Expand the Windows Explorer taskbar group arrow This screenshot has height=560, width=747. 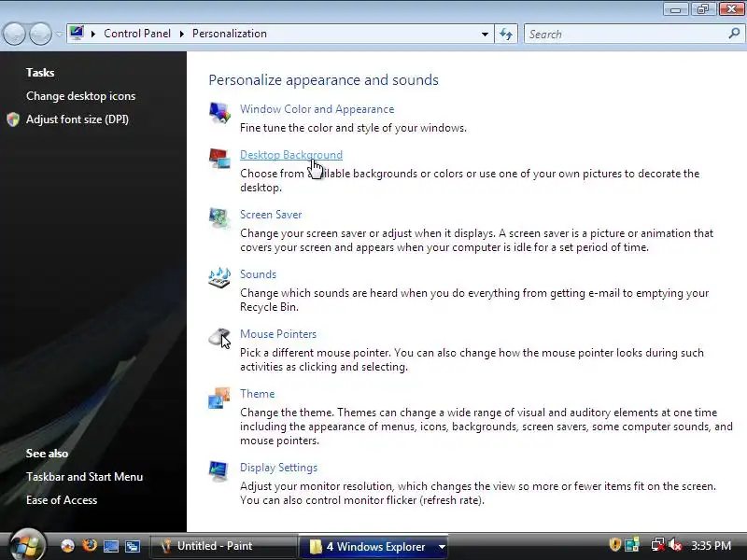(x=442, y=547)
